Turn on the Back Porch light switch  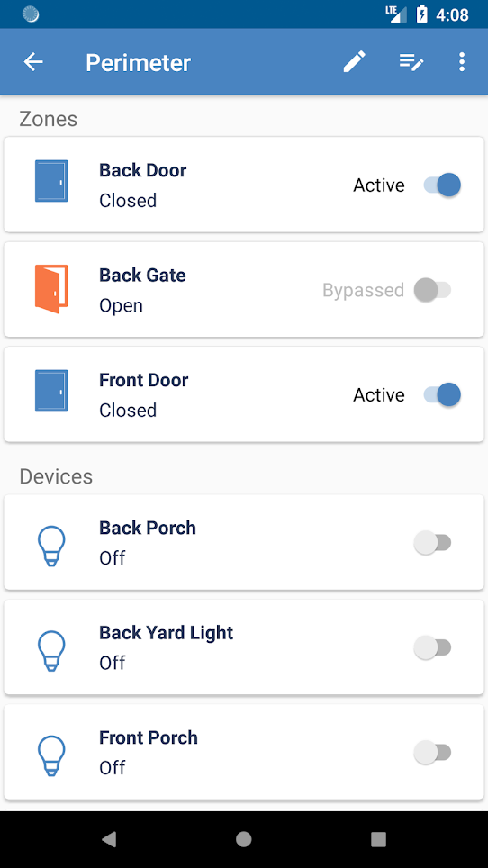point(433,542)
